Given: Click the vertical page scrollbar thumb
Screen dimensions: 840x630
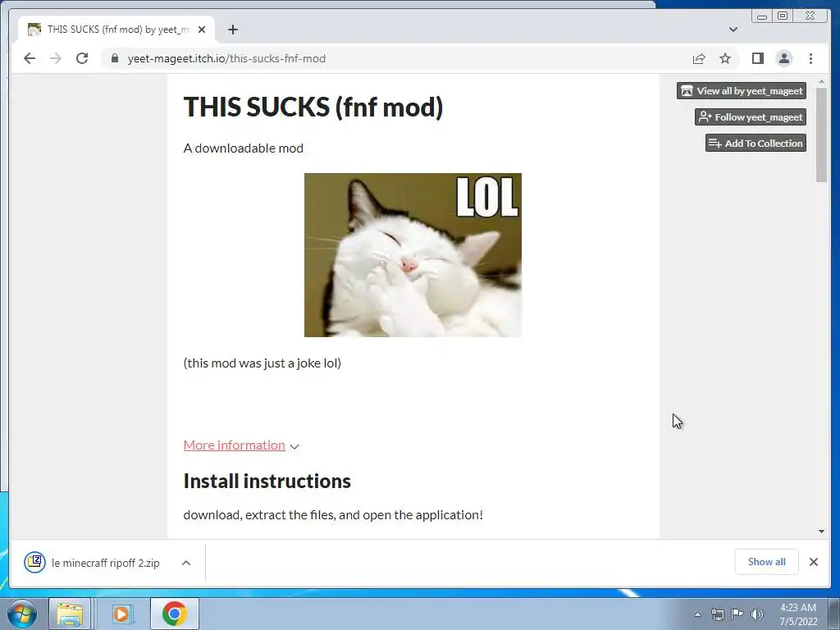Looking at the screenshot, I should tap(821, 135).
